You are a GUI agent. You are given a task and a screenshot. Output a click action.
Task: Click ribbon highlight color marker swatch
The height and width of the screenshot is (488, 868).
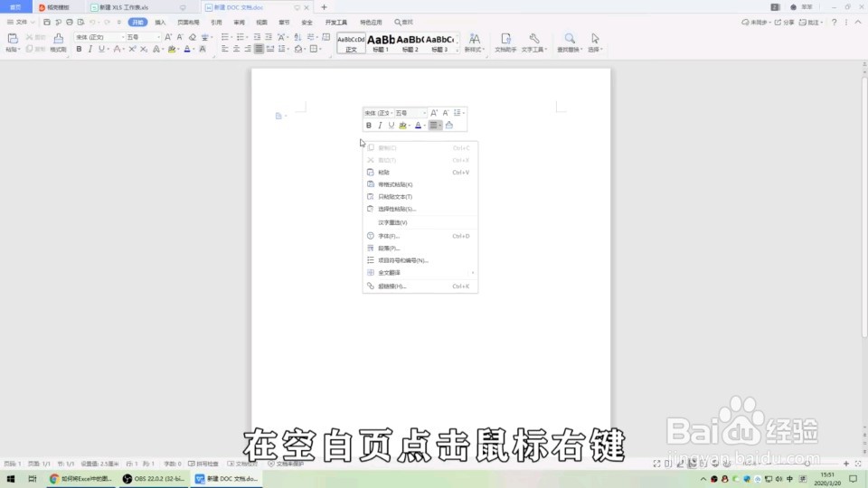click(x=172, y=49)
